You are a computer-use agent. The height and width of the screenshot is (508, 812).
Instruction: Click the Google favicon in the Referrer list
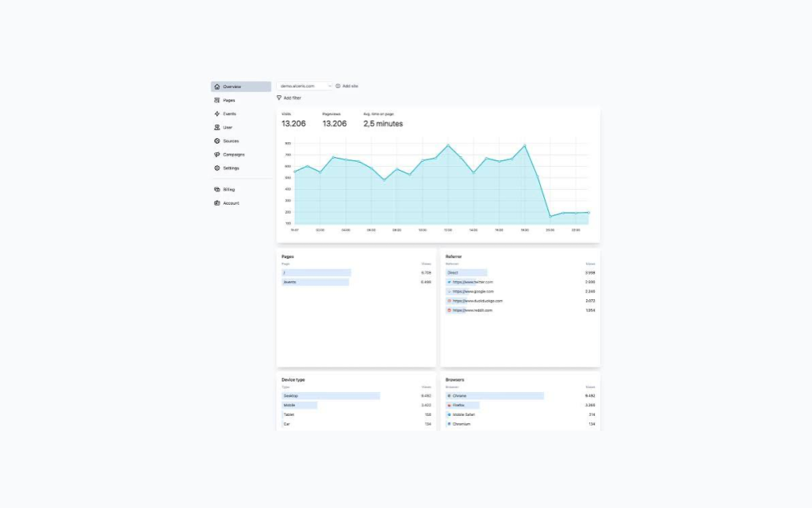[x=449, y=291]
